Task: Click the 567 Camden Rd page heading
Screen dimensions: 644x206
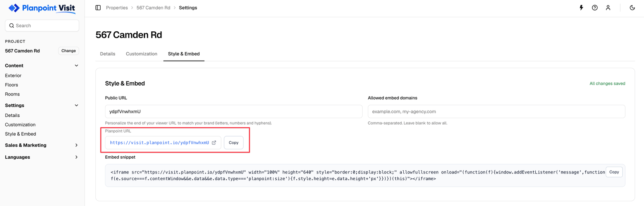Action: pos(129,35)
